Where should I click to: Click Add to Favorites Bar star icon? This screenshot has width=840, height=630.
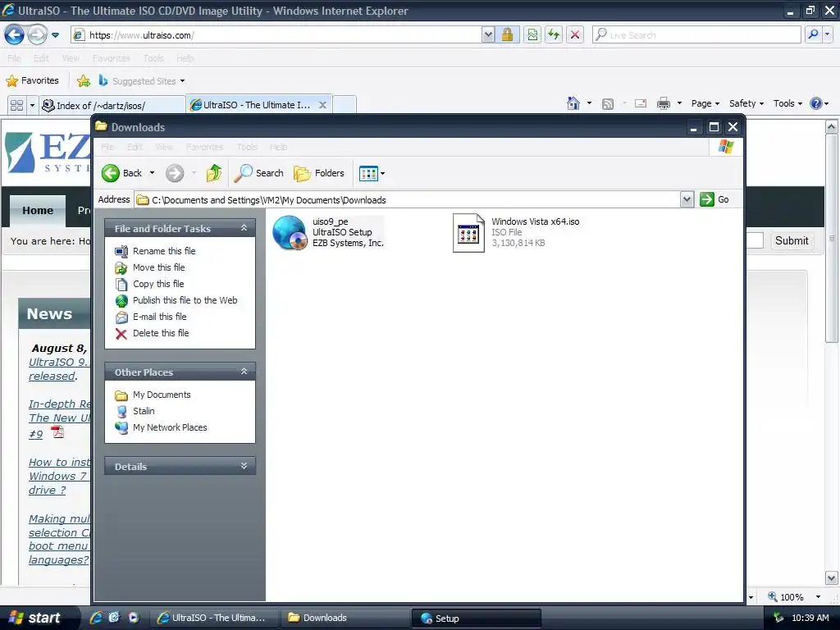point(84,81)
